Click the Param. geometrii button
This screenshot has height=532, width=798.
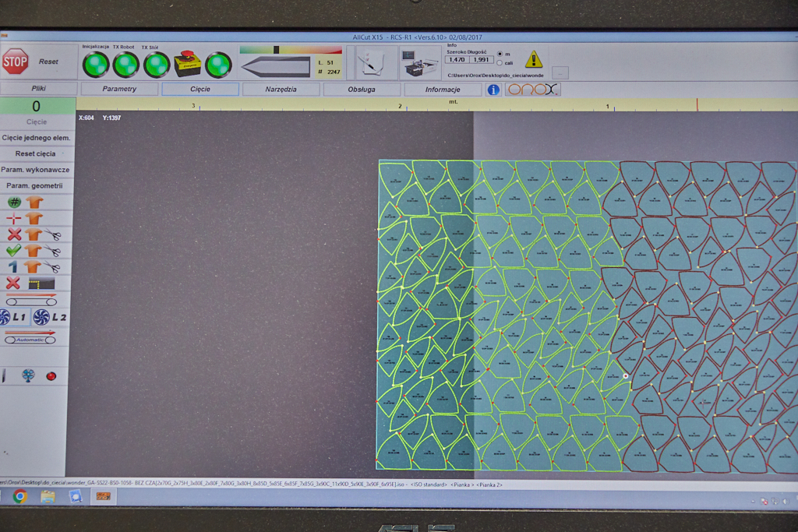(x=36, y=185)
